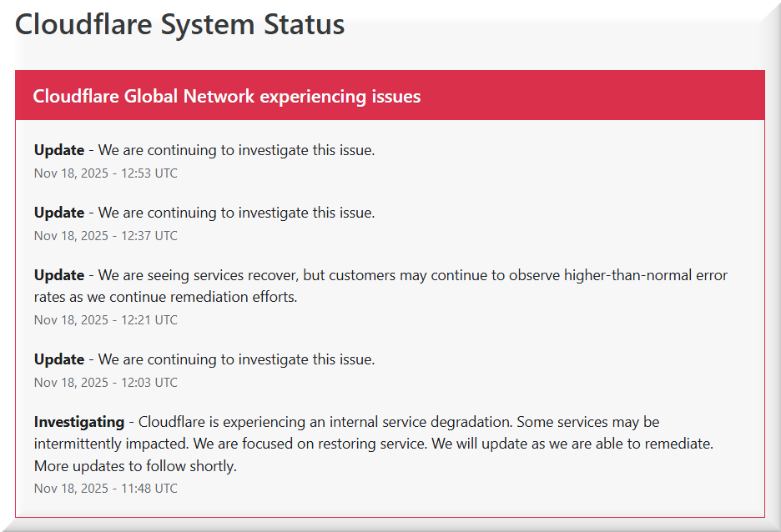Click the bold Investigating status label
The height and width of the screenshot is (532, 781).
click(78, 422)
